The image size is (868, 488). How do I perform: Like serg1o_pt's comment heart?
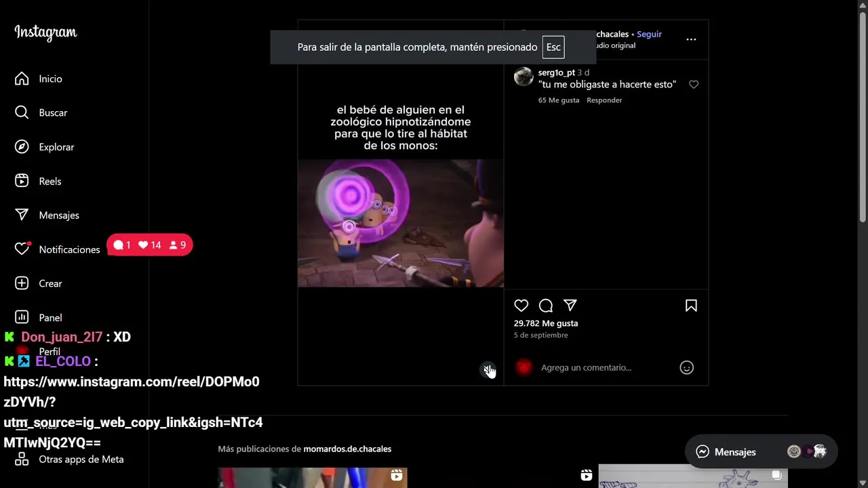click(x=694, y=85)
